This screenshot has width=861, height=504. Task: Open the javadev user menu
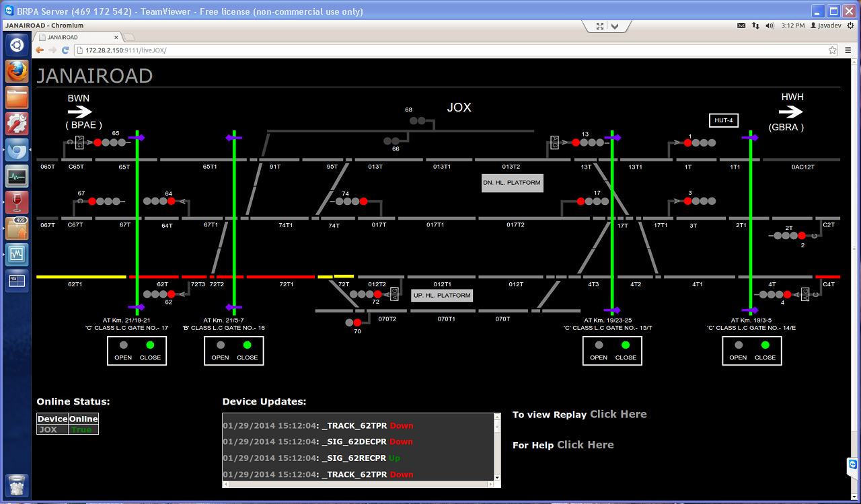coord(826,26)
